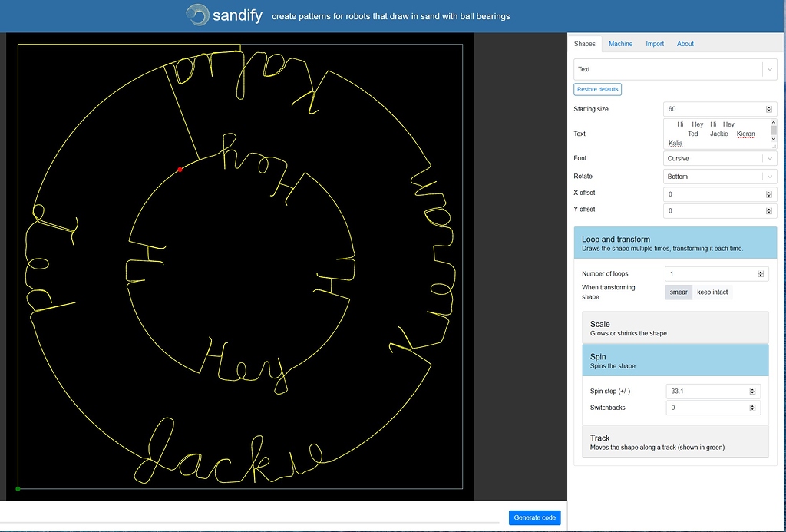This screenshot has width=786, height=532.
Task: Switch transform mode to keep intact
Action: tap(712, 292)
